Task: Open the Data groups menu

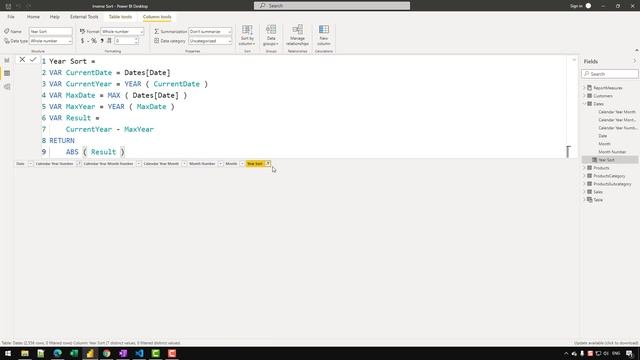Action: (271, 35)
